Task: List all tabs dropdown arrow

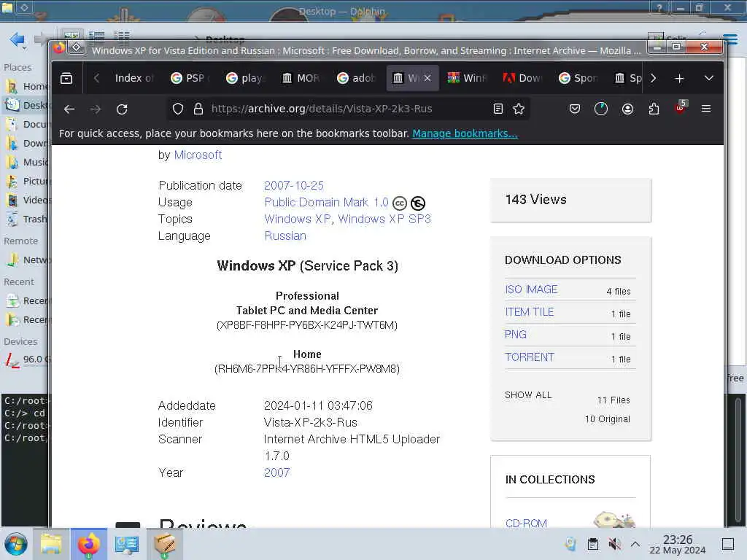Action: 709,78
